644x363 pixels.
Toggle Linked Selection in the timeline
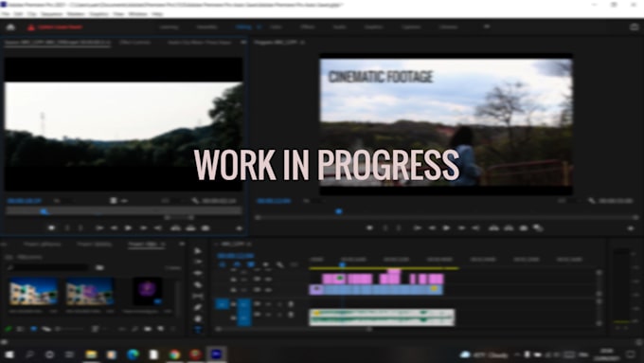(x=251, y=264)
